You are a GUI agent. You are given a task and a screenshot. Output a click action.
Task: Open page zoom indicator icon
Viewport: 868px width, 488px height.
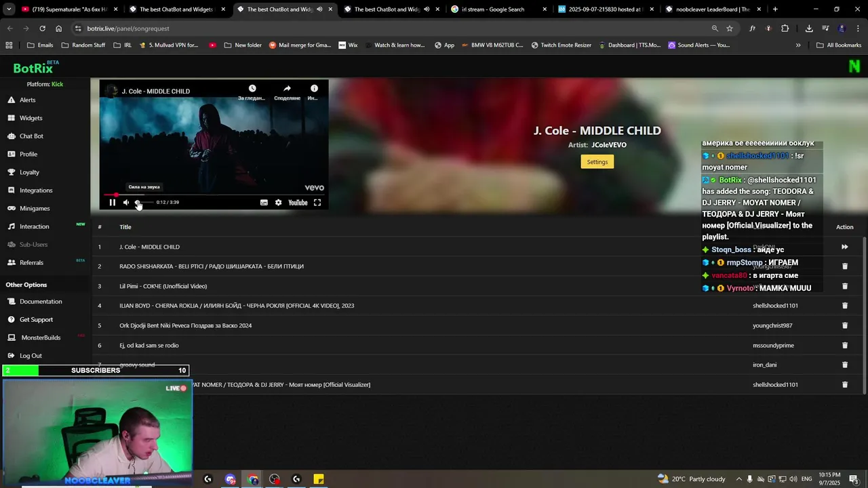click(x=714, y=28)
